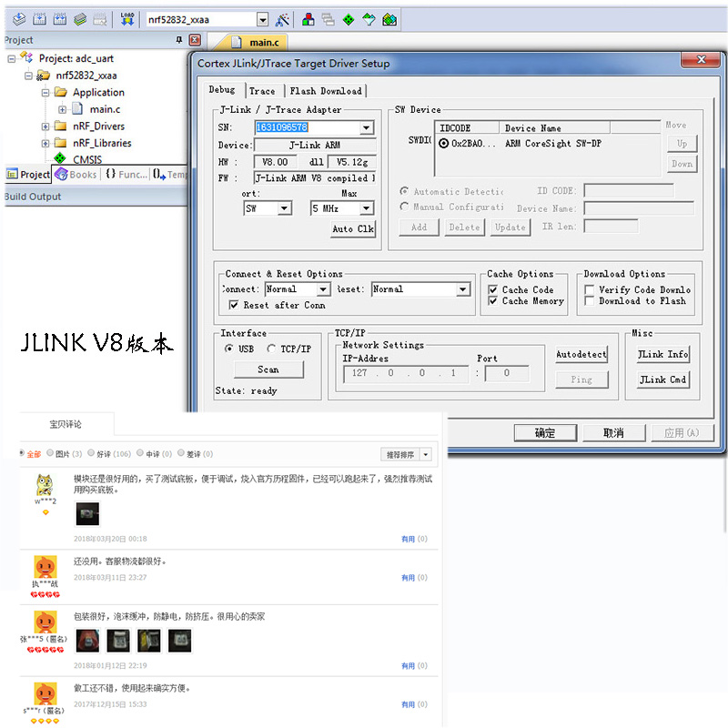Screen dimensions: 728x728
Task: Pin the Project panel with pushpin
Action: point(178,40)
